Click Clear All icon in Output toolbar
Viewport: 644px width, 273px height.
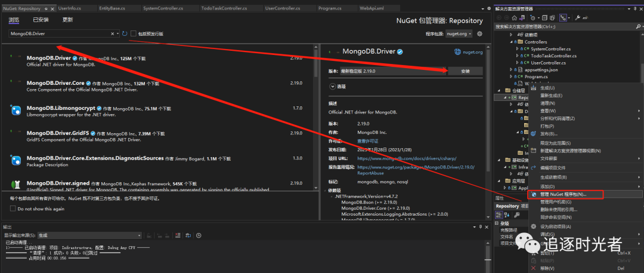(178, 235)
